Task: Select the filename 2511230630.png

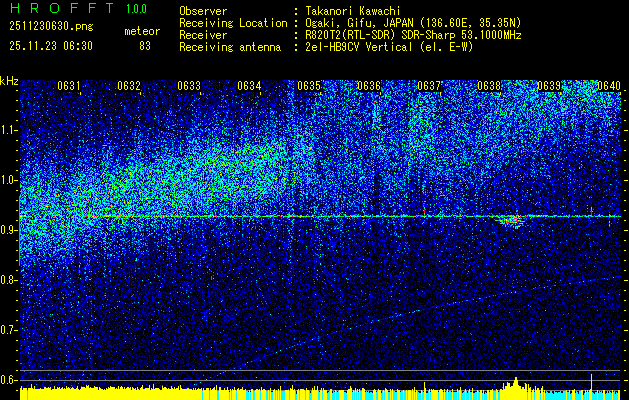Action: pos(51,27)
